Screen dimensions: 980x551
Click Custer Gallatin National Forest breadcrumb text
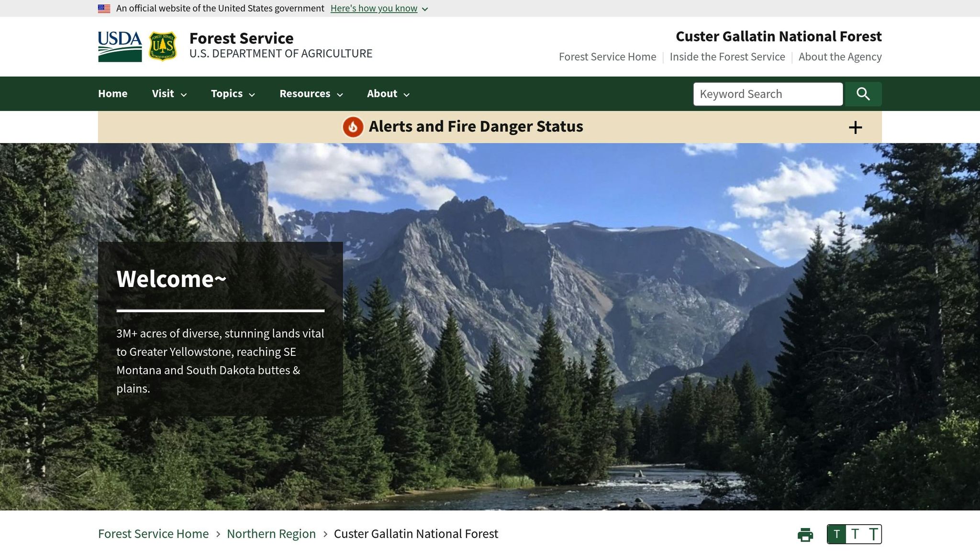point(416,534)
